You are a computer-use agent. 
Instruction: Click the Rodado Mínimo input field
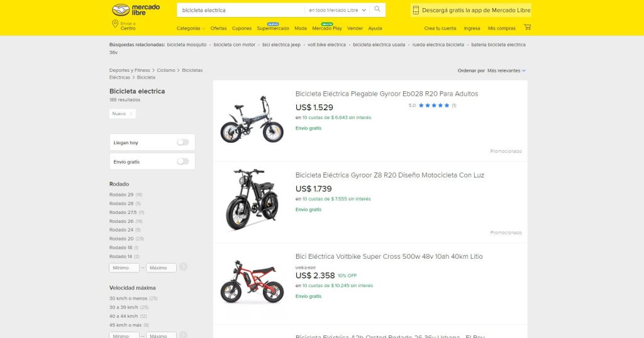tap(124, 268)
